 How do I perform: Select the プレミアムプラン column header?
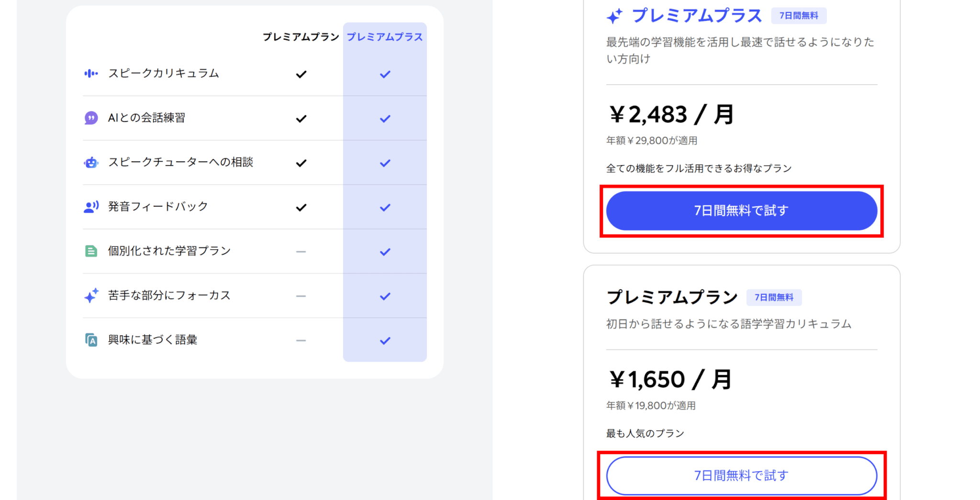(301, 37)
